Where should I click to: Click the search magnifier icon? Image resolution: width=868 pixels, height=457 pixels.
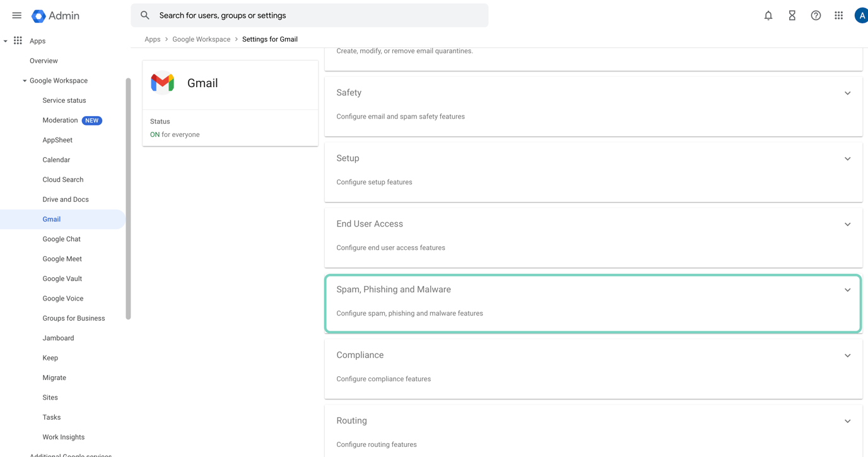144,15
